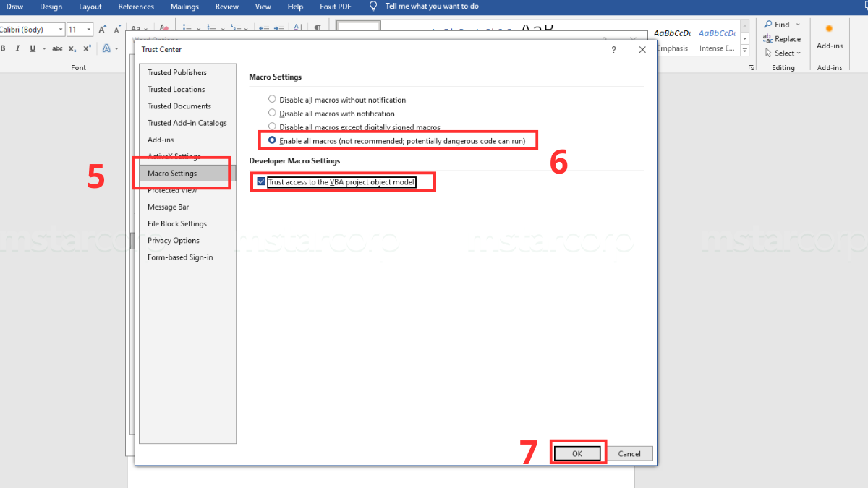Toggle show paragraph marks (¶)
The width and height of the screenshot is (868, 488).
pyautogui.click(x=318, y=27)
